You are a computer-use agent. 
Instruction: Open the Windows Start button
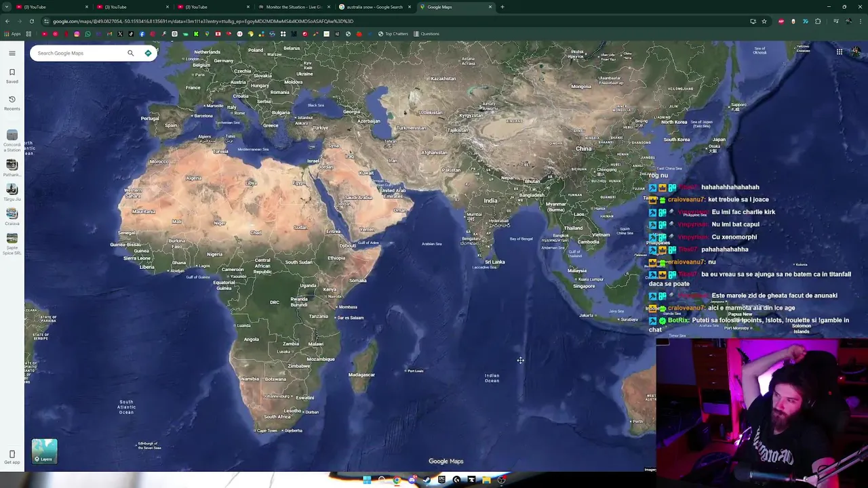367,480
